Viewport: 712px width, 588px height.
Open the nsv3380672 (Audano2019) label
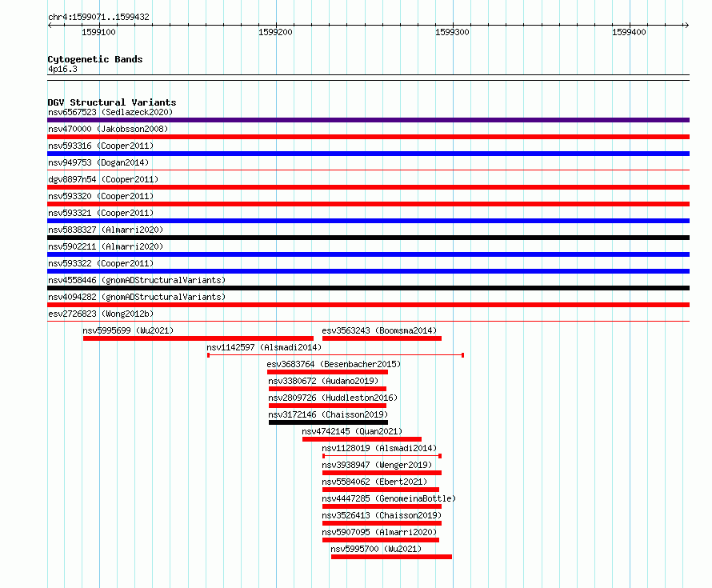coord(323,381)
